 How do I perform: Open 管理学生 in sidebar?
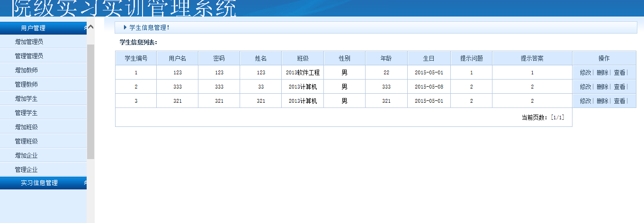pos(26,113)
